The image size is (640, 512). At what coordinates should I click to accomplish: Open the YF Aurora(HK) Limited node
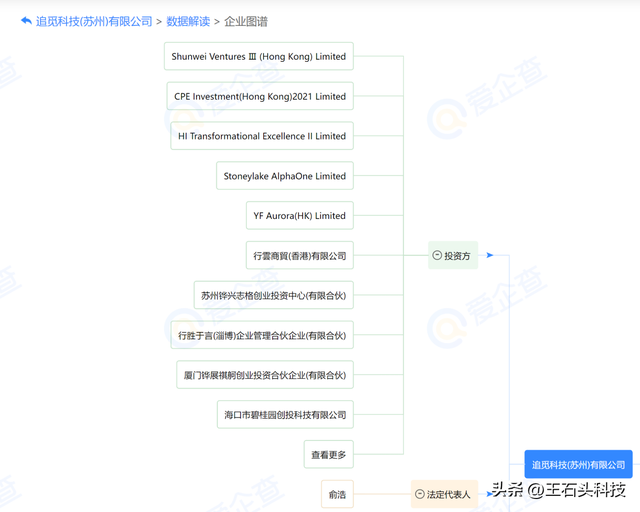300,216
